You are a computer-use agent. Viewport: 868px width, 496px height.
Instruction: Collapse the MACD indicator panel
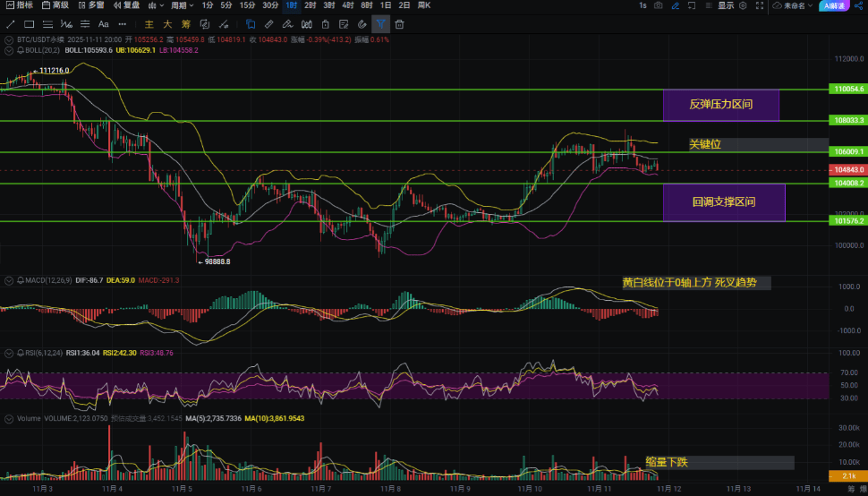pyautogui.click(x=8, y=280)
